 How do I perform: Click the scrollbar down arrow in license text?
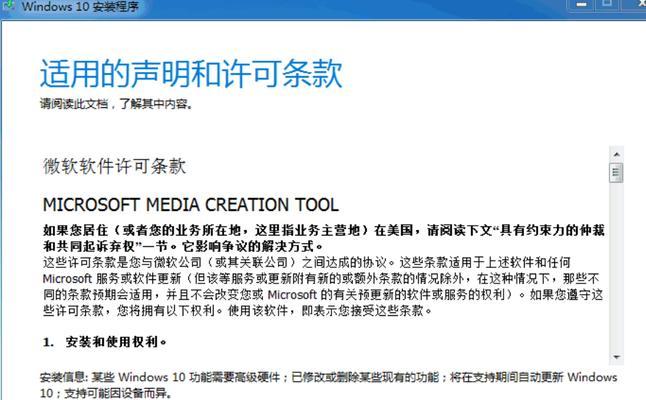click(616, 357)
